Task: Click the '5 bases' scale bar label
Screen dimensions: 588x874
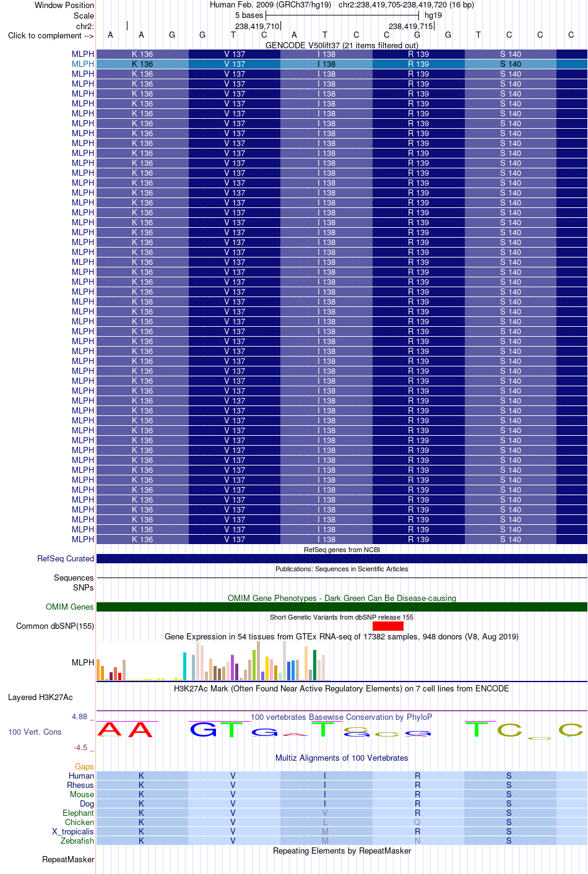Action: coord(249,15)
